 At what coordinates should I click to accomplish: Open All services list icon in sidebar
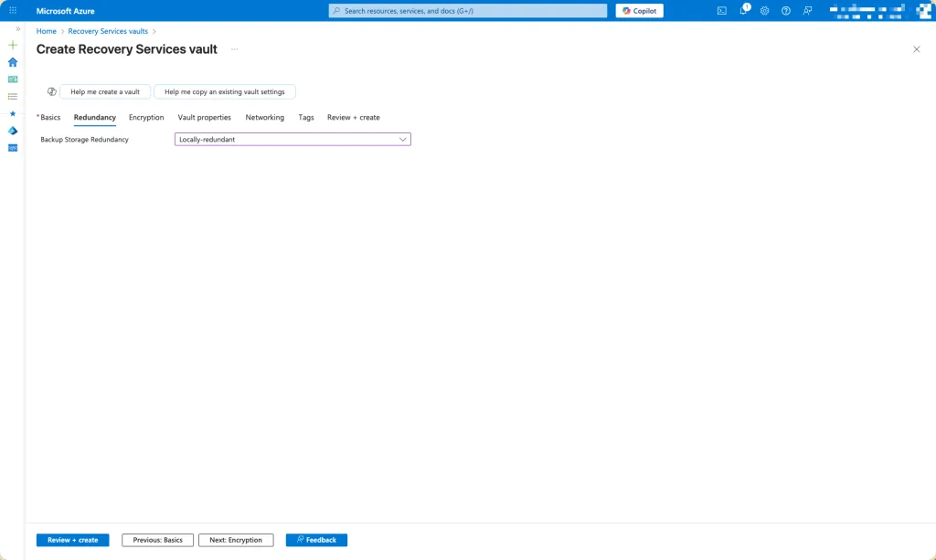click(13, 96)
